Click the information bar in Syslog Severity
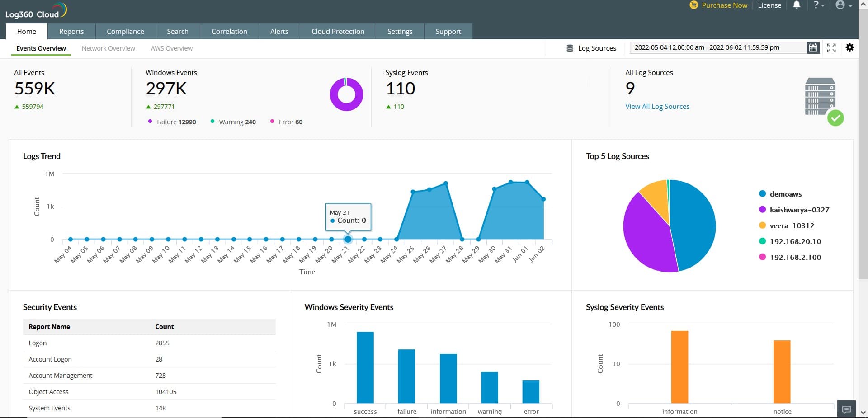868x418 pixels. [x=679, y=367]
